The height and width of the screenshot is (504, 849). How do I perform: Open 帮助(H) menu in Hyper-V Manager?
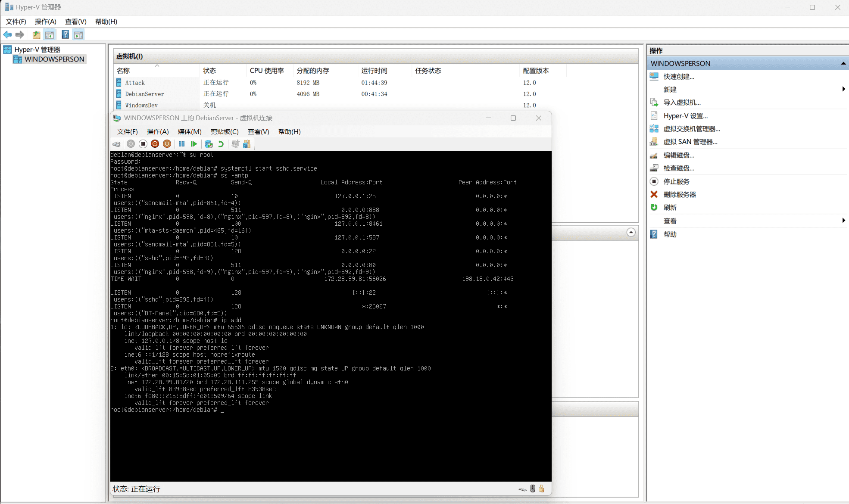point(106,22)
